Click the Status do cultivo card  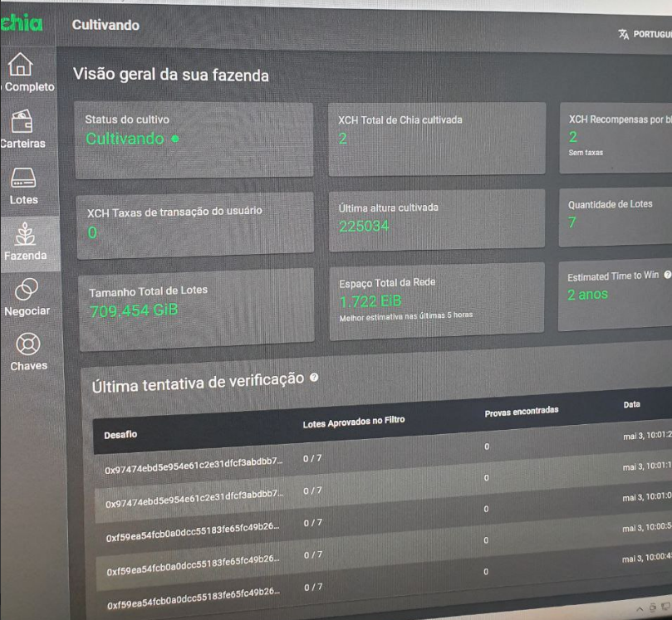pyautogui.click(x=194, y=140)
